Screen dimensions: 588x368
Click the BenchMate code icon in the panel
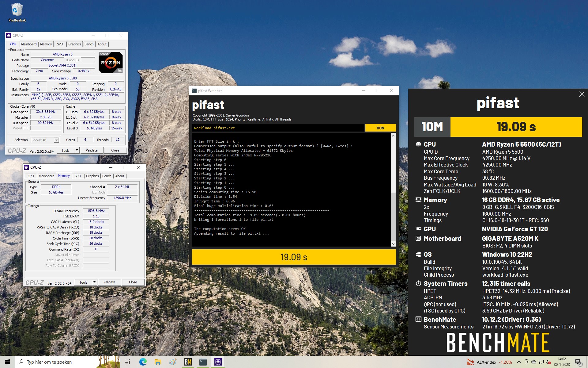(x=418, y=320)
